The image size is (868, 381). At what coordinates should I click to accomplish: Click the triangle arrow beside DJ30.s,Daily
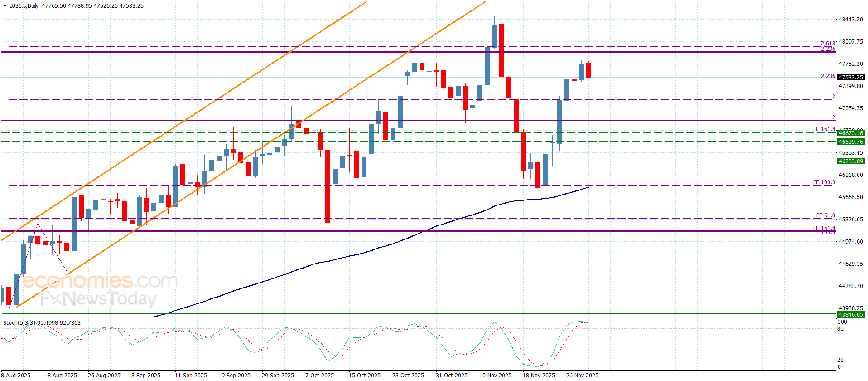click(x=5, y=6)
